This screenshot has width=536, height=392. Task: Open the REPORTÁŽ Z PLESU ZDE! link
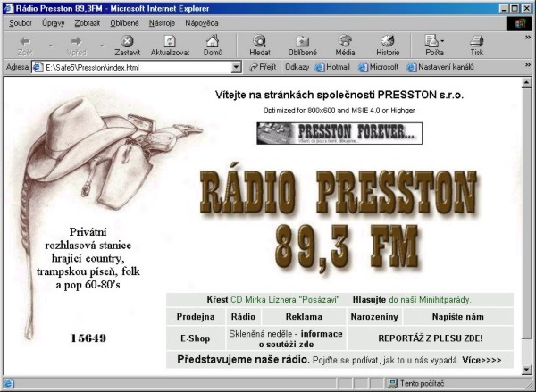tap(431, 338)
